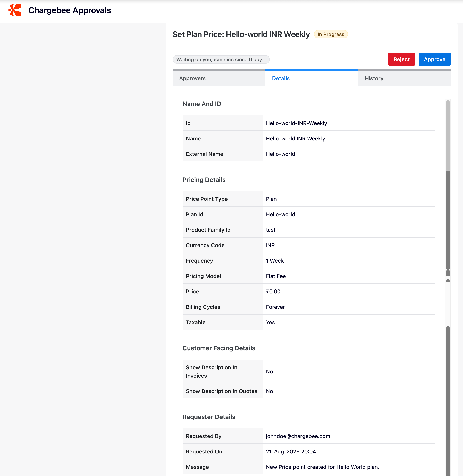
Task: Click the Requested On date value
Action: (x=291, y=451)
